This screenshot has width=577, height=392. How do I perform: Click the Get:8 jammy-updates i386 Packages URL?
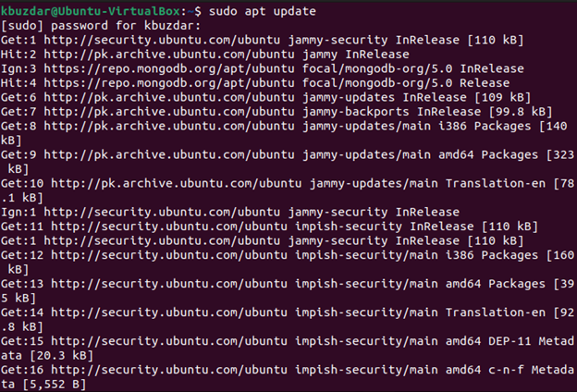(169, 127)
